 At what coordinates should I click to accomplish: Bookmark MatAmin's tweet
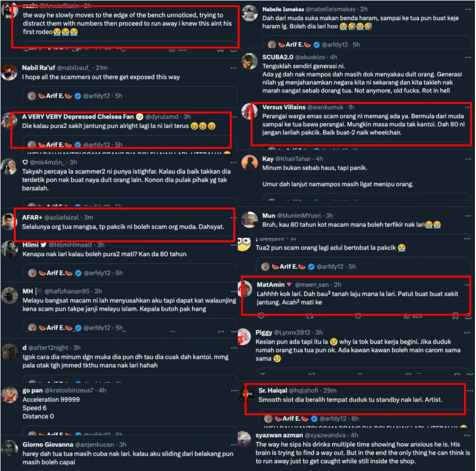click(456, 316)
